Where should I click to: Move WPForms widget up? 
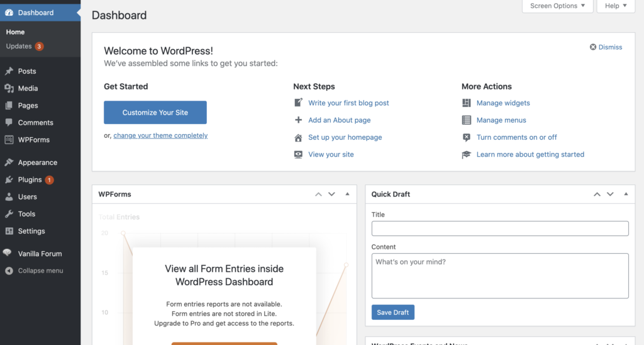(x=318, y=194)
